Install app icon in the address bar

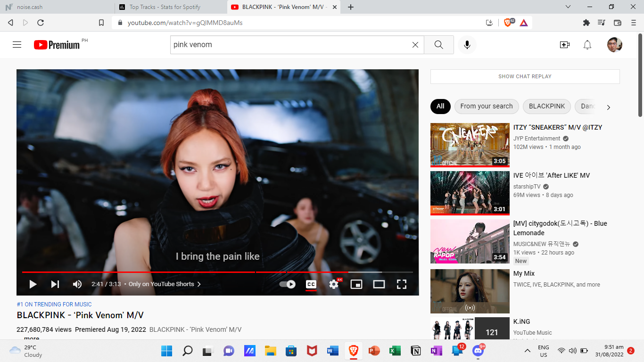tap(489, 23)
